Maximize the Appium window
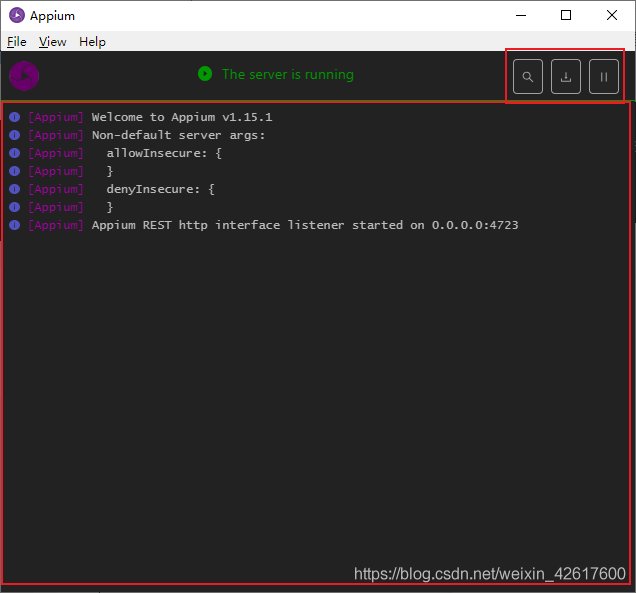 pyautogui.click(x=566, y=15)
